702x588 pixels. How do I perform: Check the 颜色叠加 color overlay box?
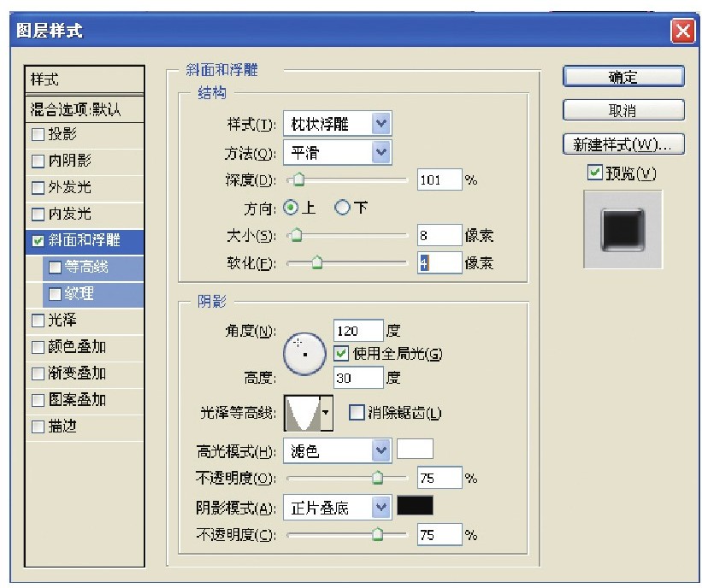pyautogui.click(x=38, y=347)
